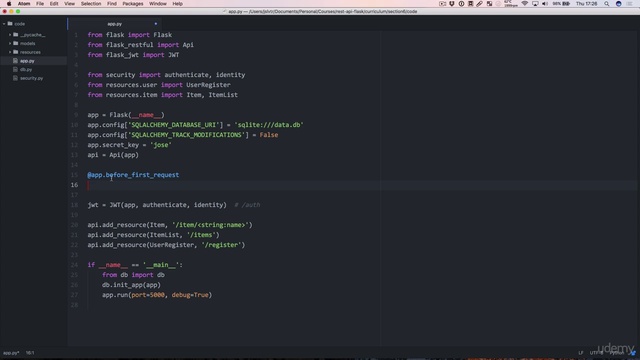Open the Selection menu
Screen dimensions: 640x360
click(x=91, y=4)
